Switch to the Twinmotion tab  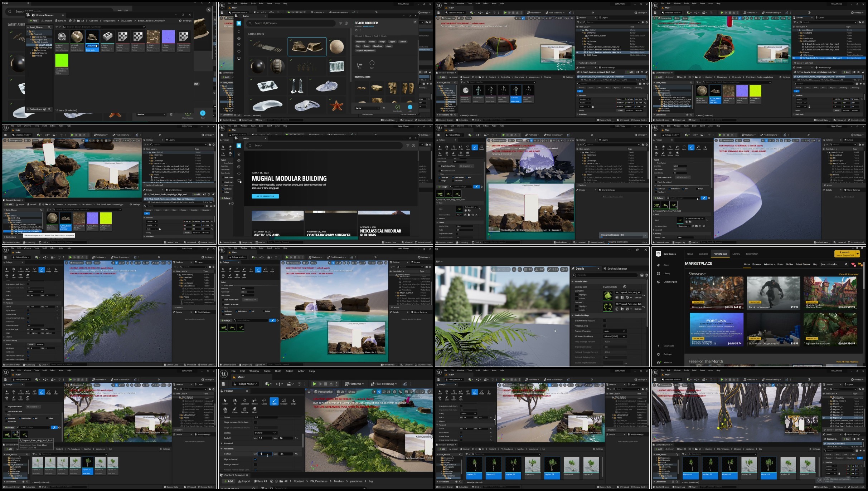coord(752,254)
